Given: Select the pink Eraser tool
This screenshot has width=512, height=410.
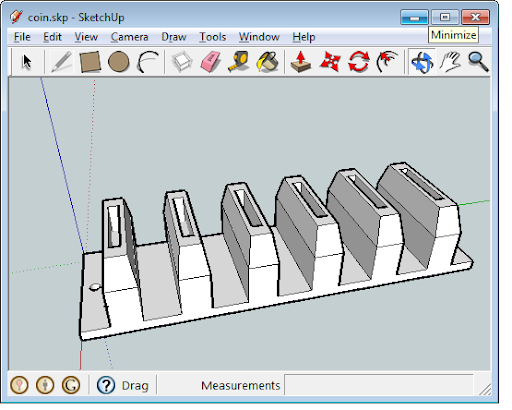Looking at the screenshot, I should click(x=211, y=62).
